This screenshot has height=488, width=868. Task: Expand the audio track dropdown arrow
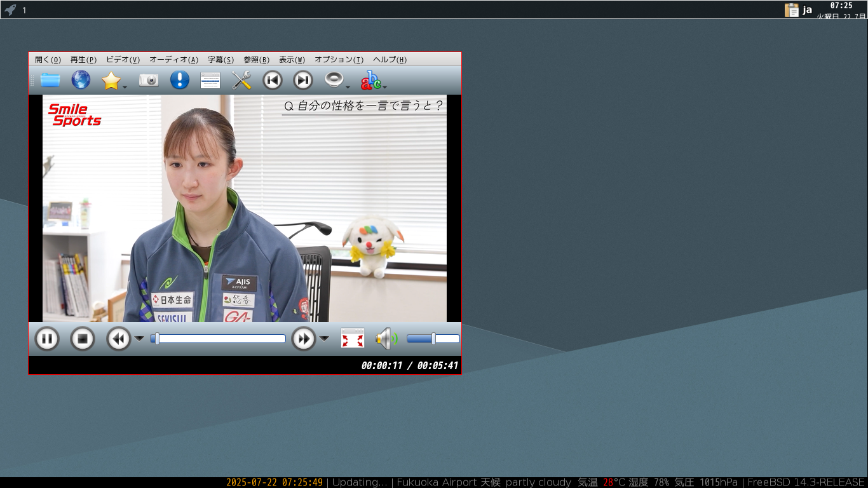click(x=348, y=87)
